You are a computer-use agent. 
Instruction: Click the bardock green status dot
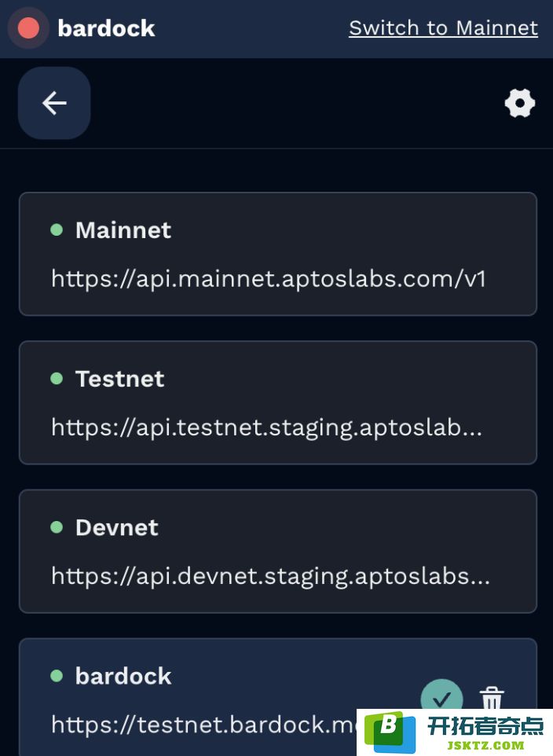coord(57,676)
